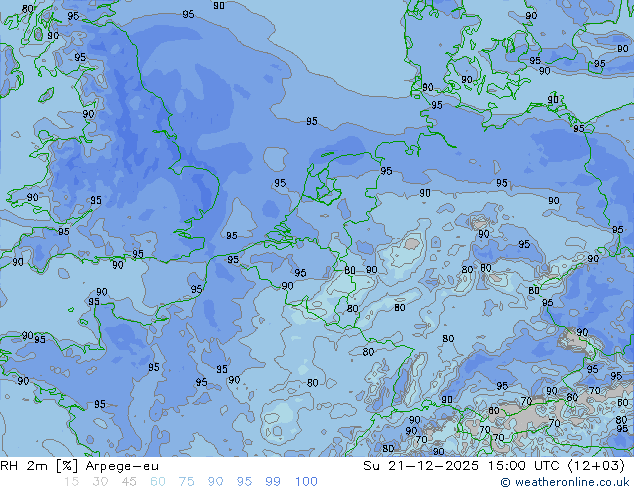
Task: Select the legend value 90
Action: [x=215, y=482]
